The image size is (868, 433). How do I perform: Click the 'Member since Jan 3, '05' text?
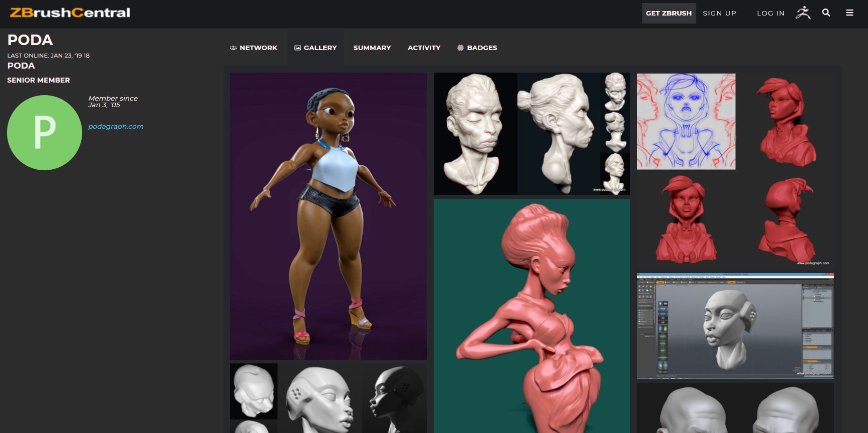point(113,102)
